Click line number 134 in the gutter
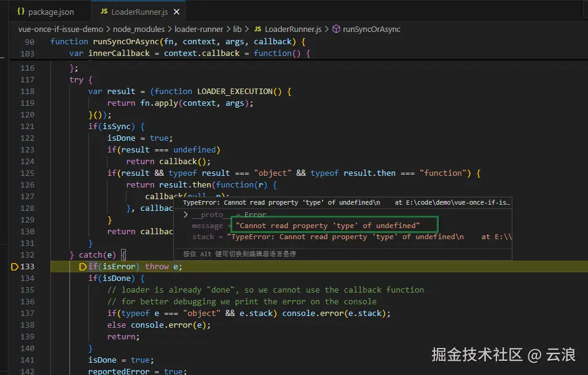588x375 pixels. coord(28,278)
